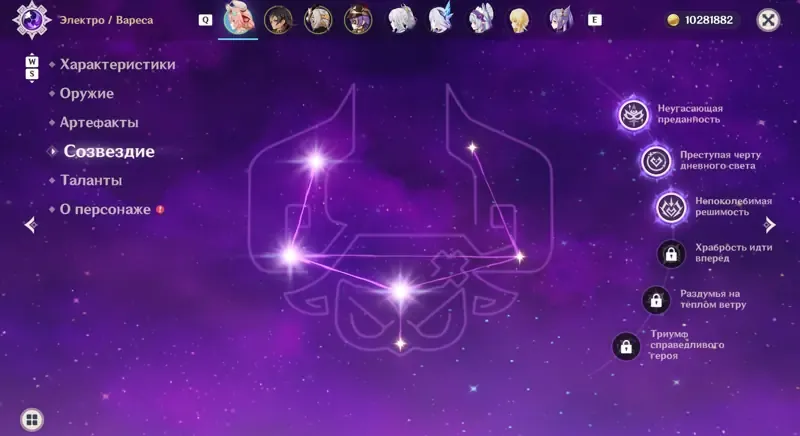800x436 pixels.
Task: Open the Оружие menu item
Action: (x=87, y=94)
